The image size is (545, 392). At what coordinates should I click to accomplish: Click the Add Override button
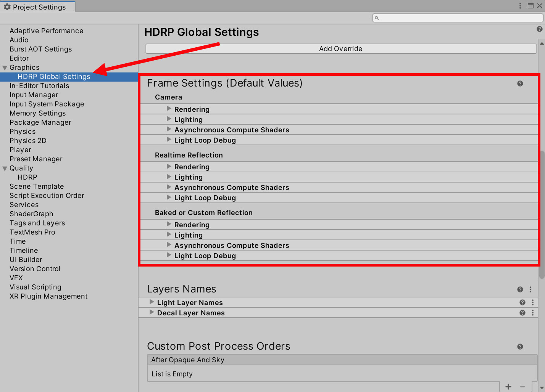tap(341, 48)
